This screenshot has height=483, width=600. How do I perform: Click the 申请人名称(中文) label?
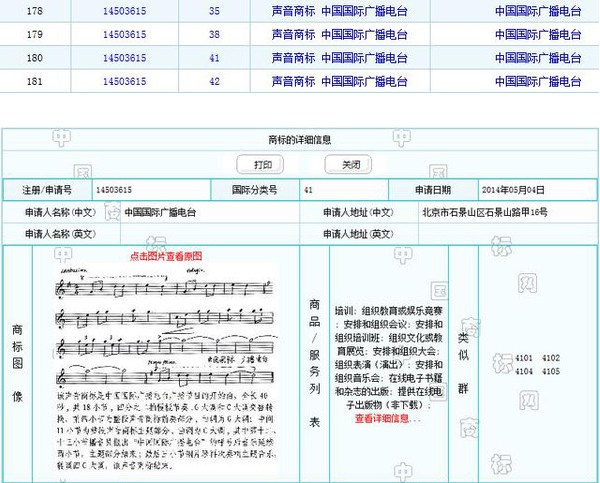pos(60,212)
